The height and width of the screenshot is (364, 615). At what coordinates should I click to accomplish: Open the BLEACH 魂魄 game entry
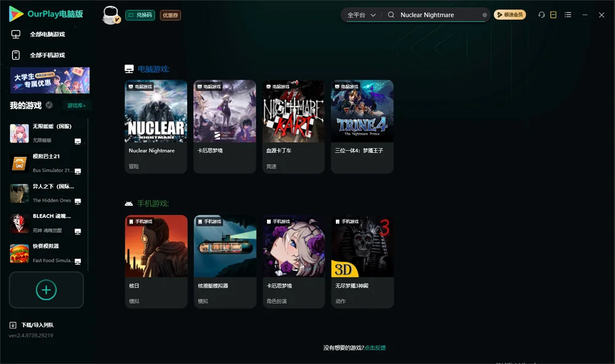[x=46, y=223]
